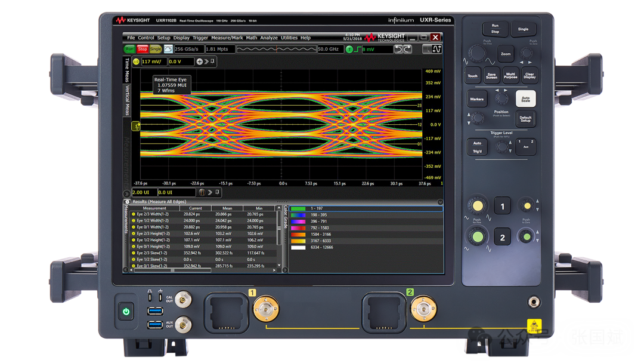
Task: Open the Measure/Mark menu
Action: click(227, 38)
